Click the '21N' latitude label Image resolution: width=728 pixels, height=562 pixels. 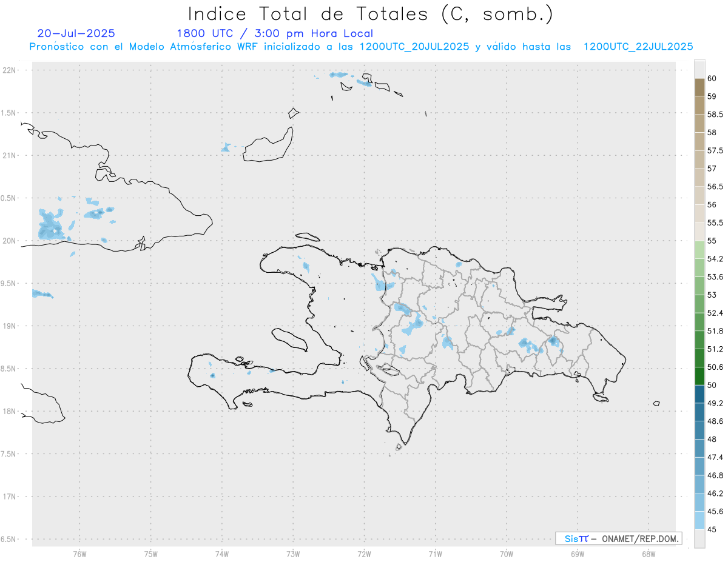[9, 155]
